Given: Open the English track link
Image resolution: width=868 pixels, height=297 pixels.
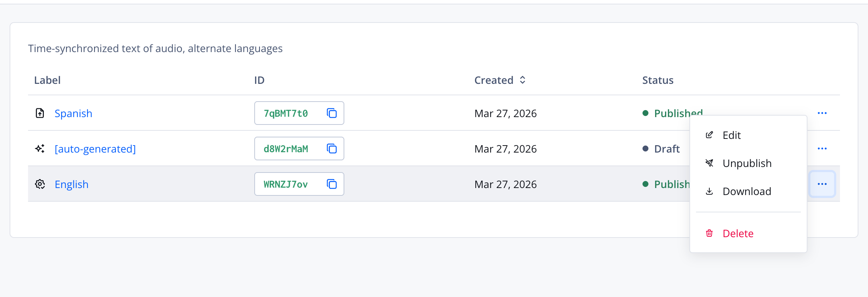Looking at the screenshot, I should point(72,184).
